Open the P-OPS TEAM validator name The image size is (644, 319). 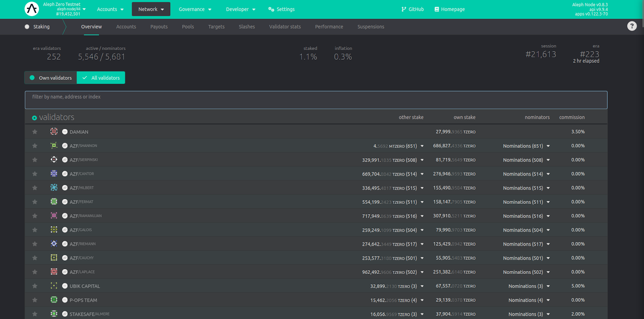(83, 300)
